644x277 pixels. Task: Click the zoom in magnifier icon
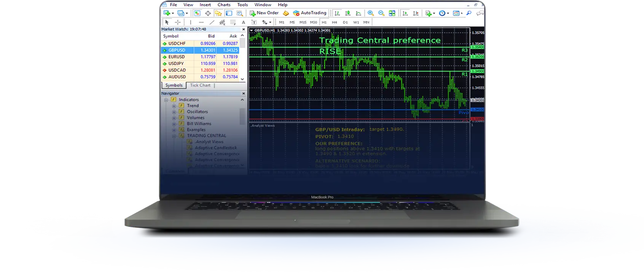pos(370,13)
